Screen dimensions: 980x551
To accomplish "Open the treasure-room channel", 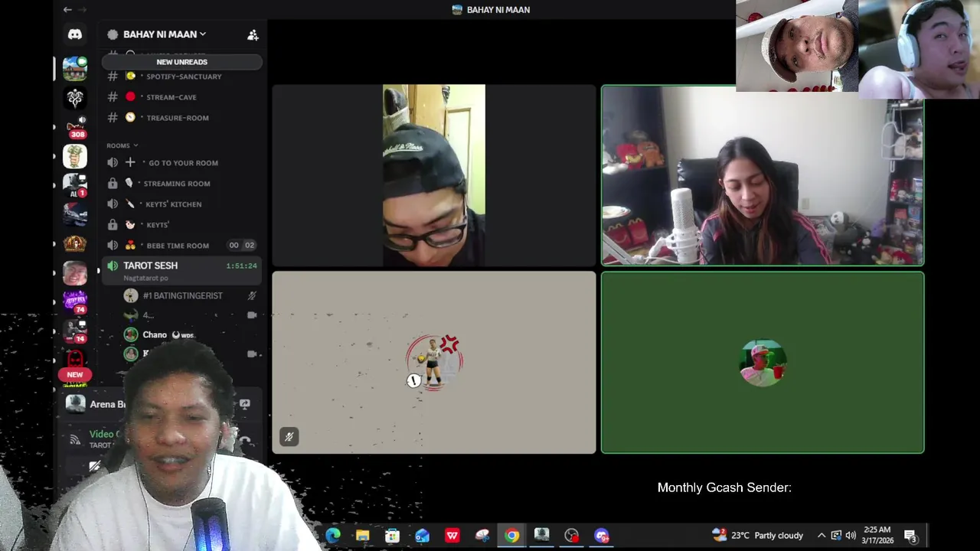I will point(183,118).
